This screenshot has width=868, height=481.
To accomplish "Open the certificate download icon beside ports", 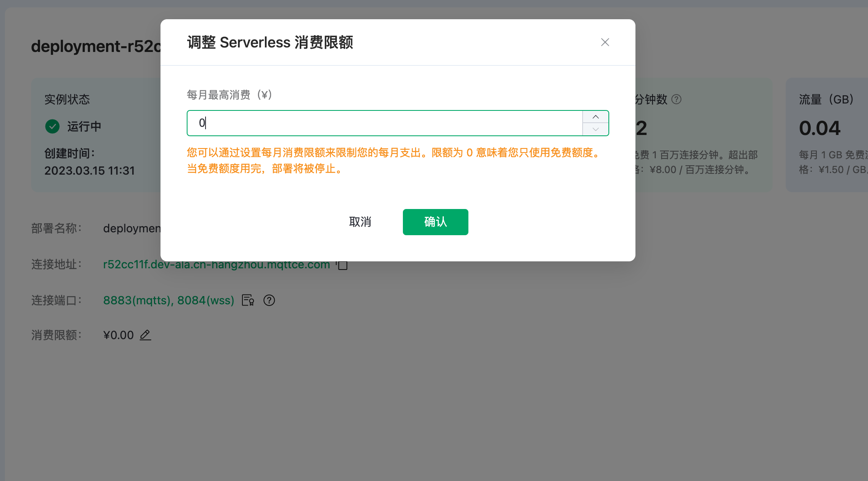I will (x=248, y=300).
